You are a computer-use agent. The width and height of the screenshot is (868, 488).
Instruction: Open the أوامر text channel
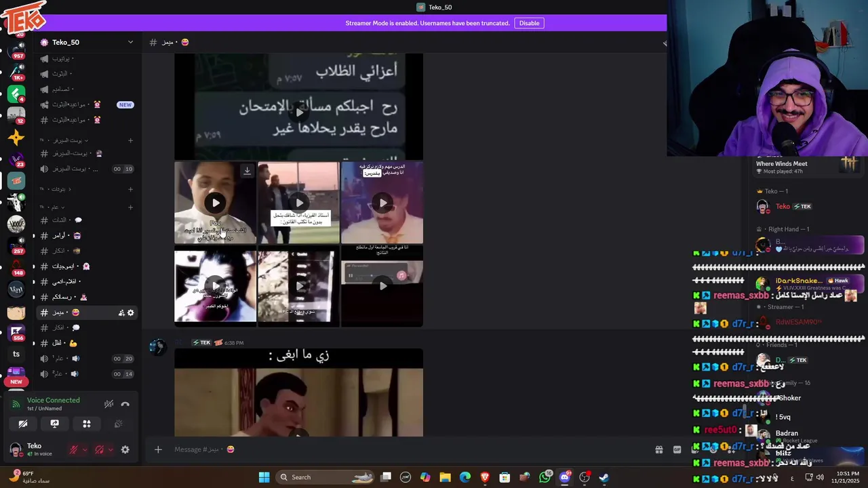tap(87, 235)
